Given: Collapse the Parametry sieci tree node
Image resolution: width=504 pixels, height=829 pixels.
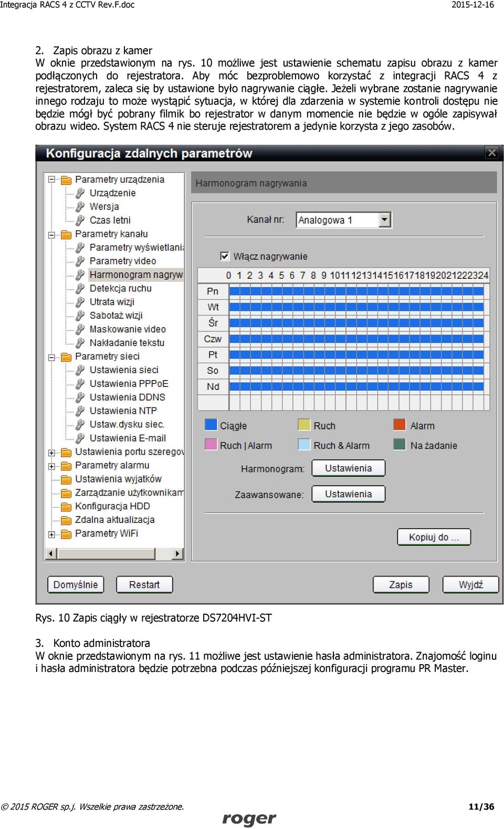Looking at the screenshot, I should coord(51,358).
